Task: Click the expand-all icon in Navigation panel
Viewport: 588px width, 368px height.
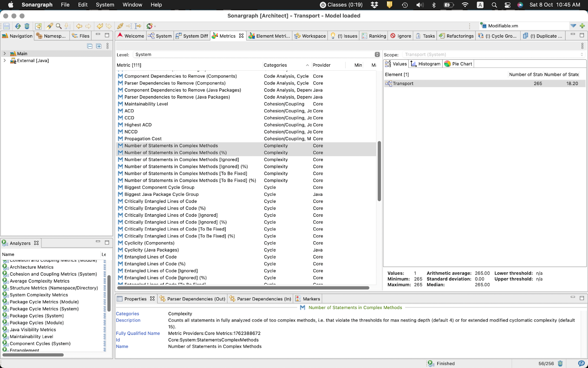Action: [98, 46]
